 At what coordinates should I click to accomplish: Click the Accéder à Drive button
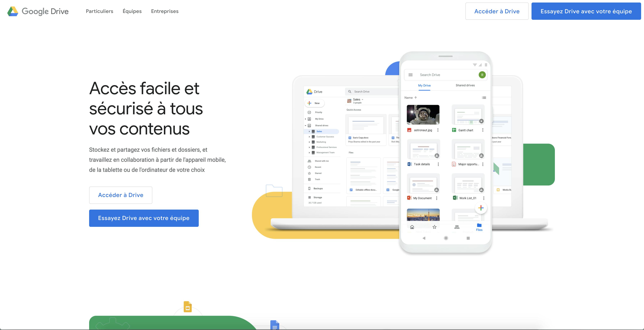121,194
